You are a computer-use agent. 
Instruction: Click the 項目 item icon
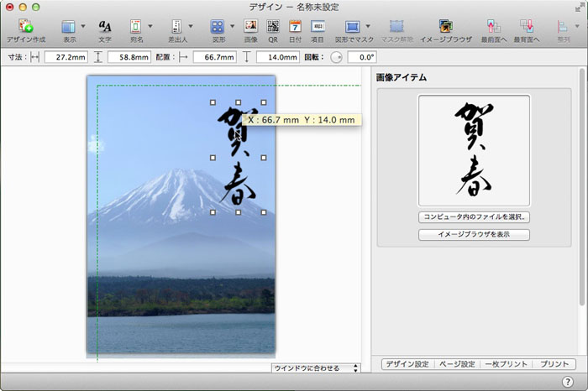[x=318, y=28]
